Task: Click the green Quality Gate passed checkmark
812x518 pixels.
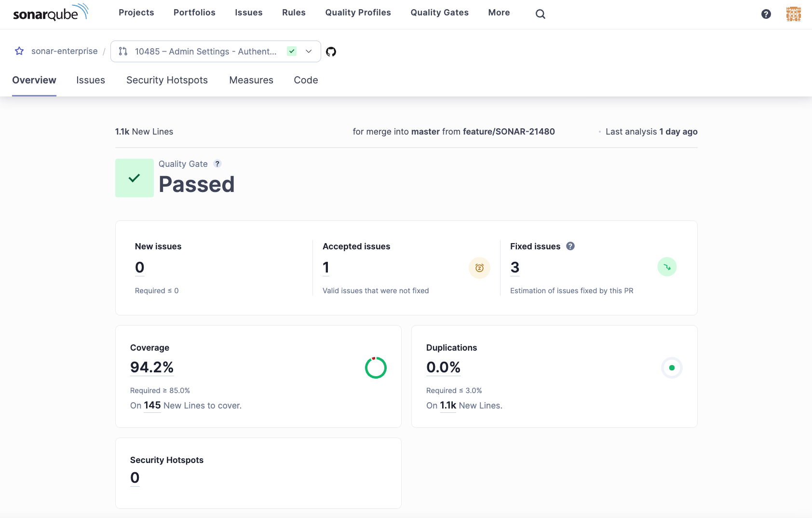Action: [x=135, y=178]
